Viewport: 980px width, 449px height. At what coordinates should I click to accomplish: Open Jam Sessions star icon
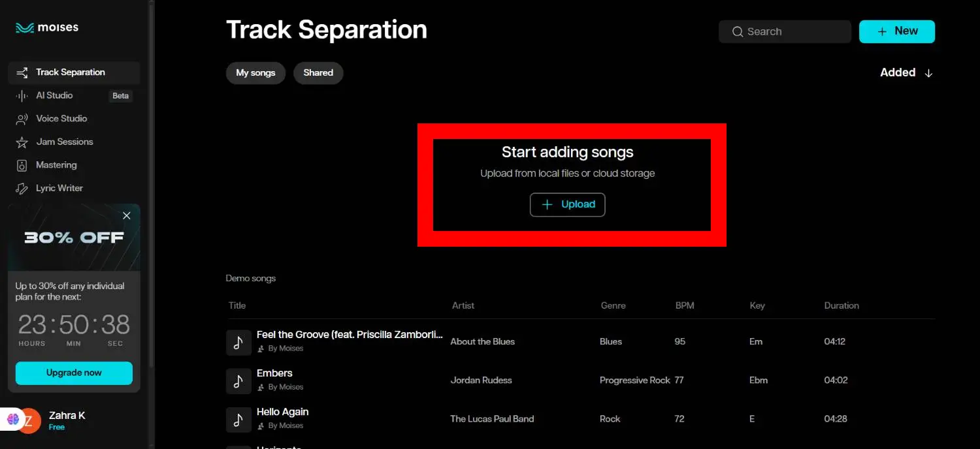22,142
